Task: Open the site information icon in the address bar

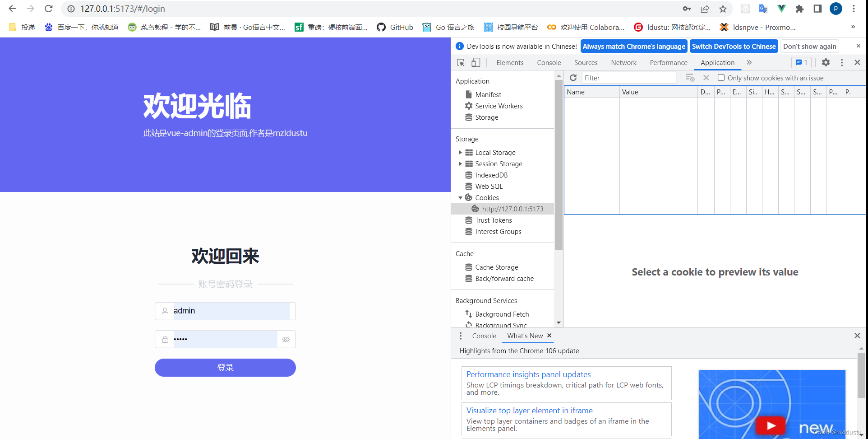Action: [x=71, y=9]
